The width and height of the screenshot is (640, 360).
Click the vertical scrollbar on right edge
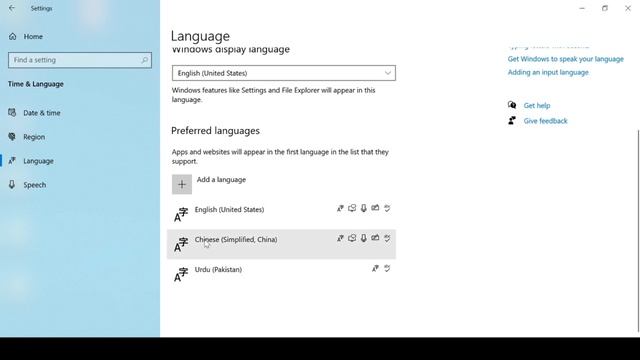[x=638, y=231]
